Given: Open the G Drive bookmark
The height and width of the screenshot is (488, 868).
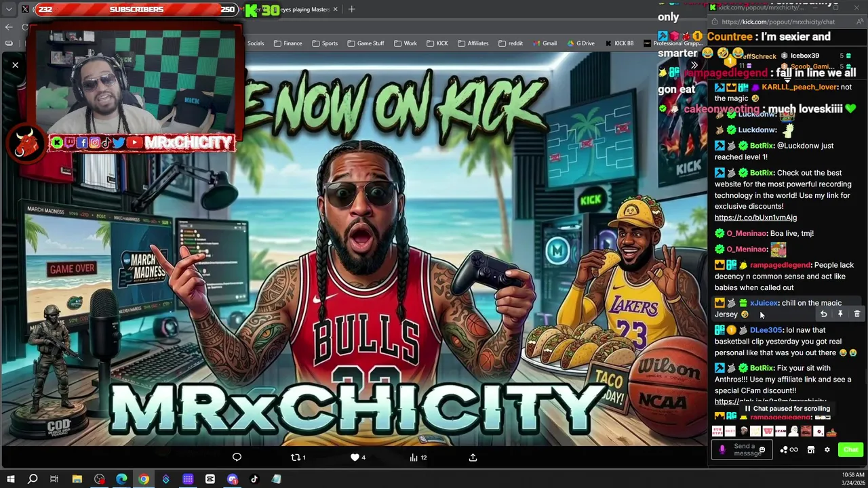Looking at the screenshot, I should [x=580, y=43].
